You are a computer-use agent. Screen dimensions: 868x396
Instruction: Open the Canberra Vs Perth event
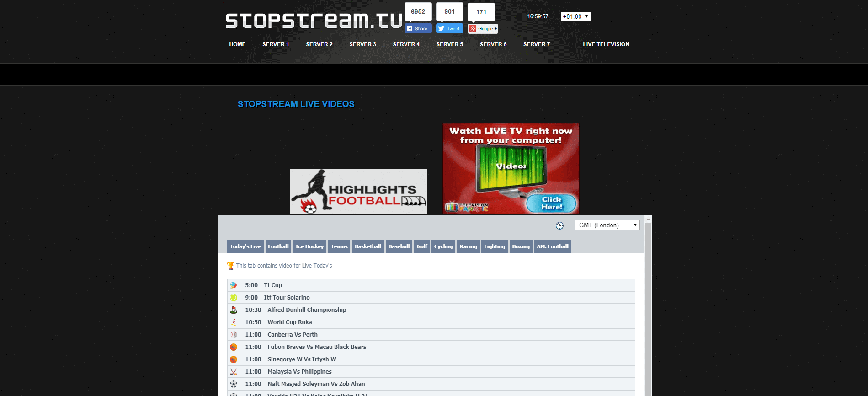pyautogui.click(x=431, y=334)
